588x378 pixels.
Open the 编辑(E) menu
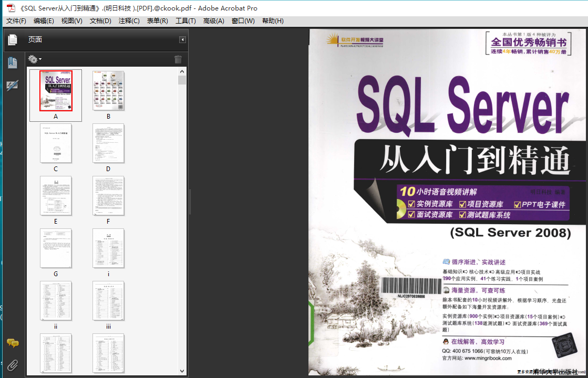tap(44, 21)
